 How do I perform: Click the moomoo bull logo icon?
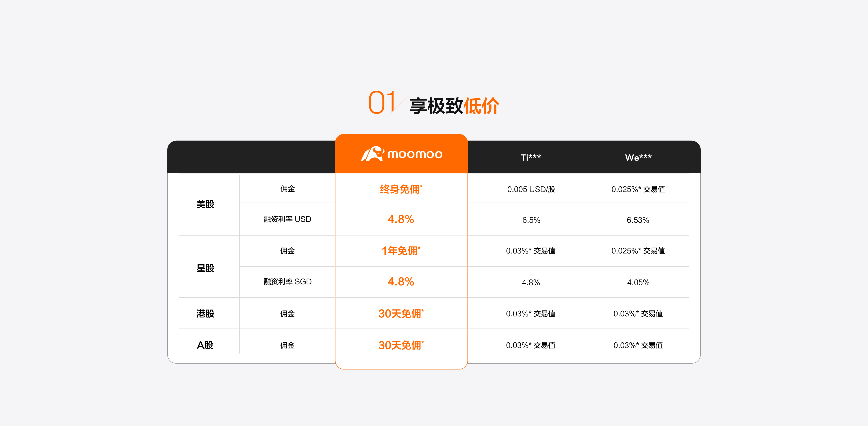[x=372, y=154]
